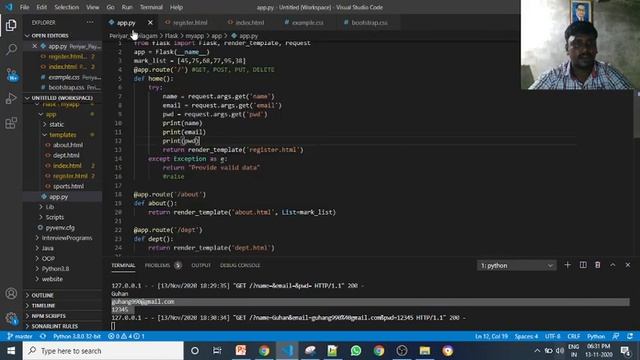Open the Help menu
The height and width of the screenshot is (360, 640).
click(x=176, y=7)
